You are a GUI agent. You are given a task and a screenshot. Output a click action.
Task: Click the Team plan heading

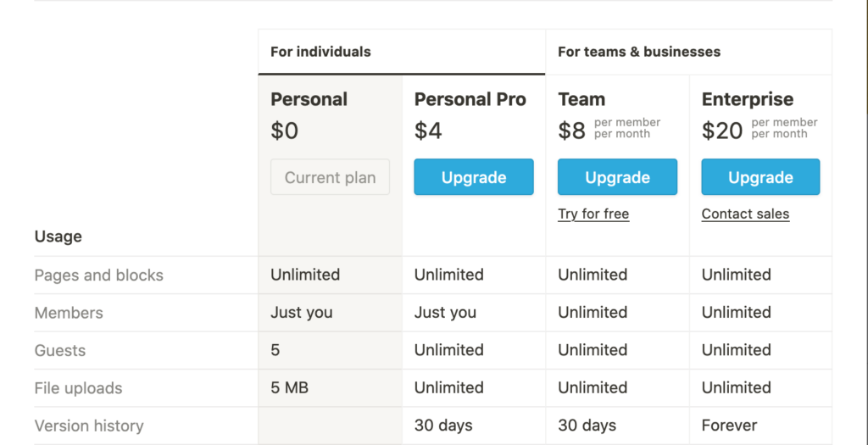[581, 99]
